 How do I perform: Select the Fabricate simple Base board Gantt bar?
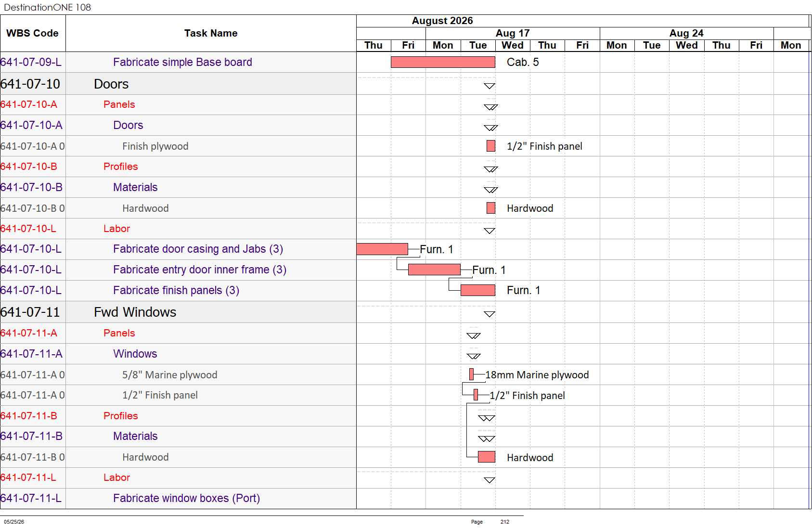point(443,62)
